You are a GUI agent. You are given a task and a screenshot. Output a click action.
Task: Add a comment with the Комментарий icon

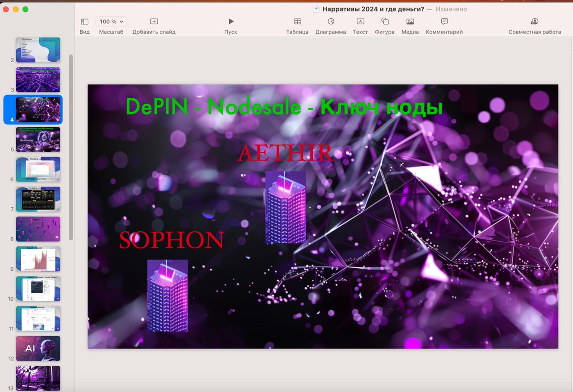click(444, 21)
